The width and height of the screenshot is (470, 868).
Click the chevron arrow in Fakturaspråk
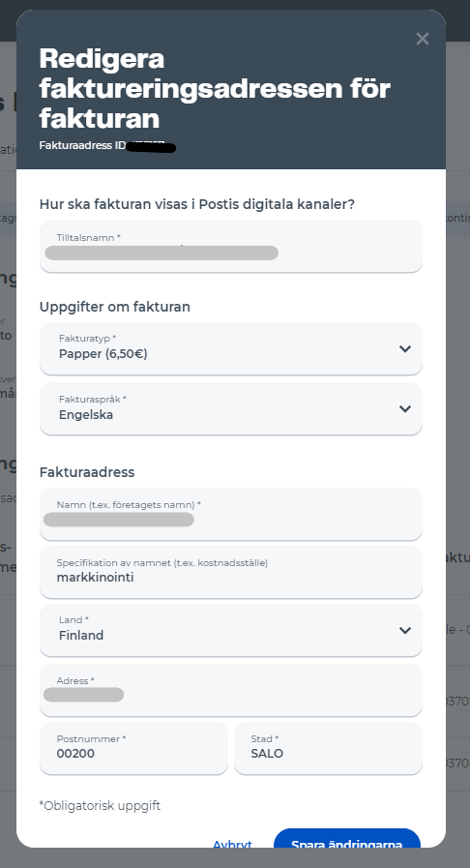tap(405, 409)
